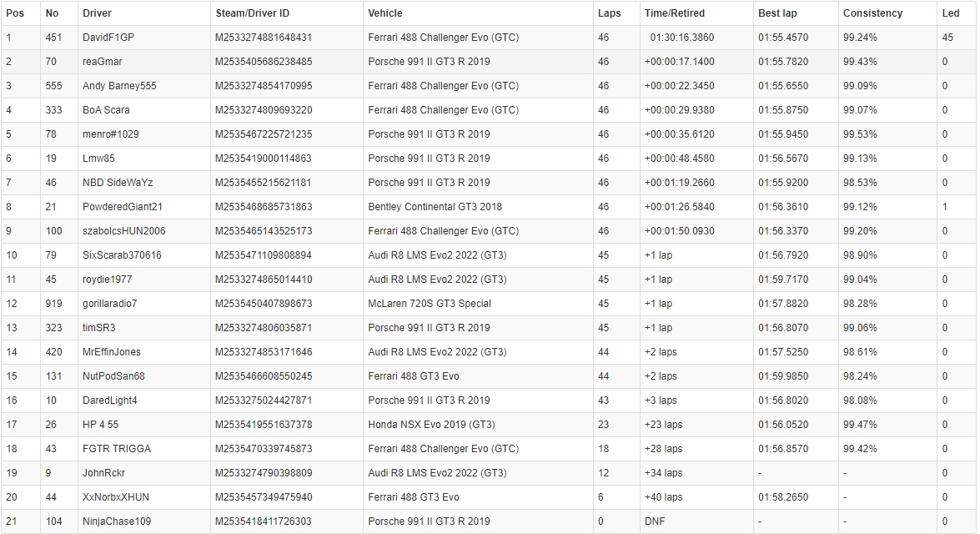Select driver name SixScarab370616
This screenshot has height=534, width=980.
pos(122,255)
